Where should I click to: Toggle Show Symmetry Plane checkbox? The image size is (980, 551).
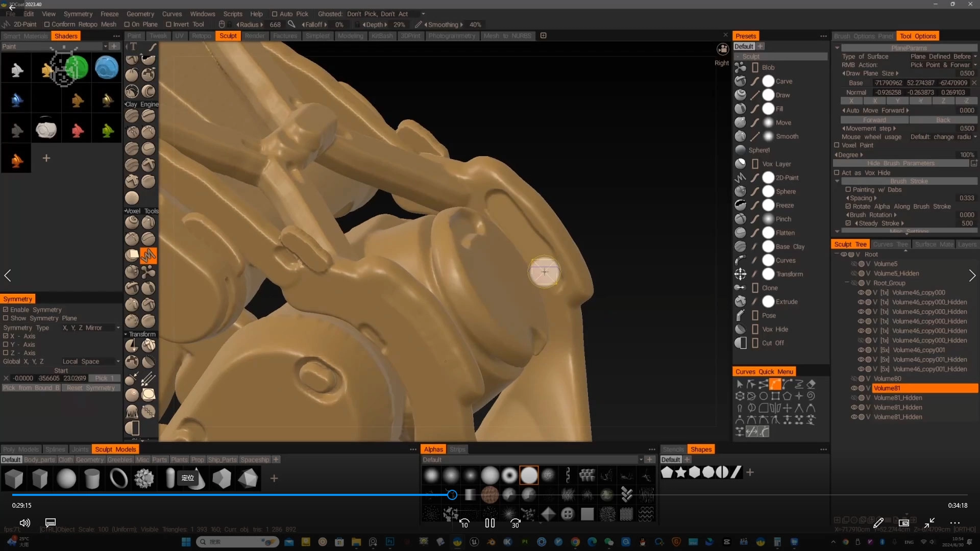[6, 318]
